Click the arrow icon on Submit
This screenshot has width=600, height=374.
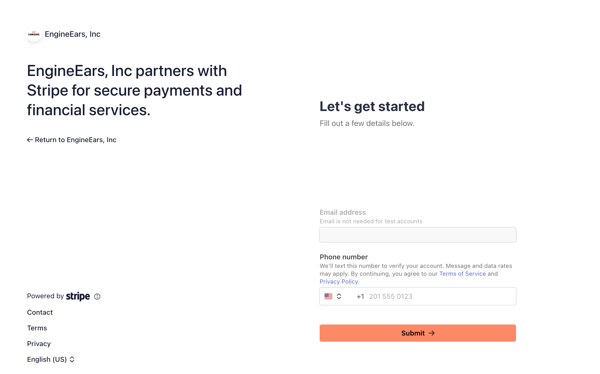432,333
